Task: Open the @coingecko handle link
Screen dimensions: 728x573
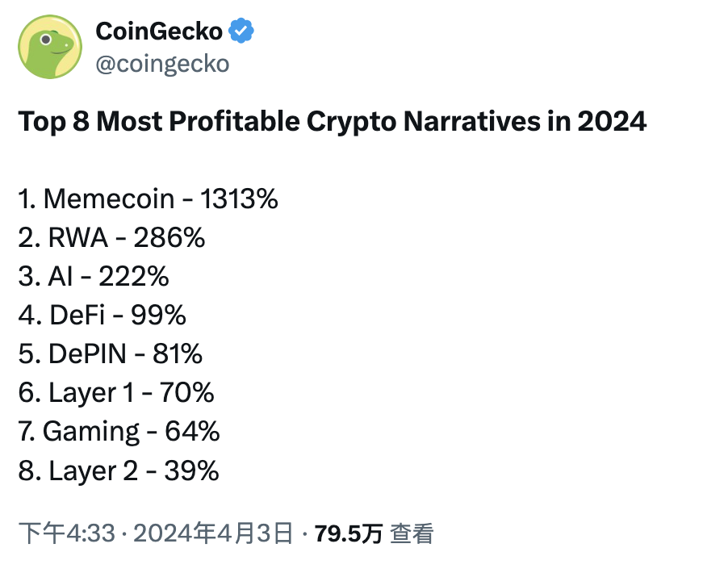Action: [x=162, y=64]
